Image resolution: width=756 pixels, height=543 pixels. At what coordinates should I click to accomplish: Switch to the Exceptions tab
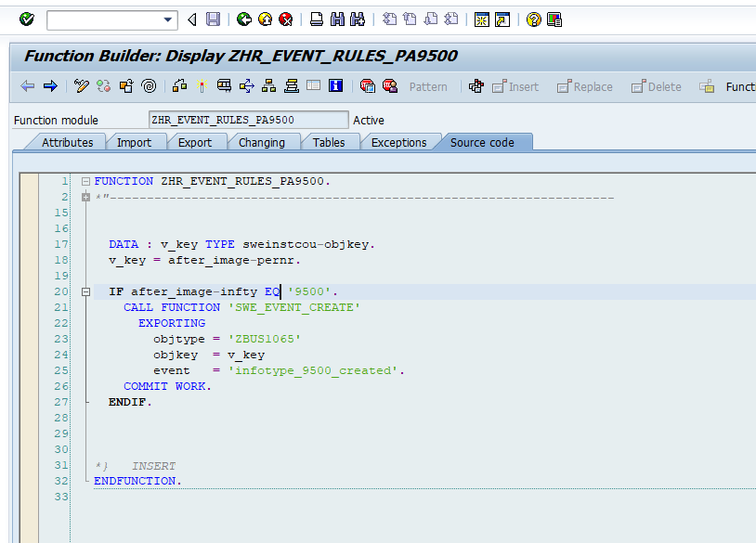point(398,143)
